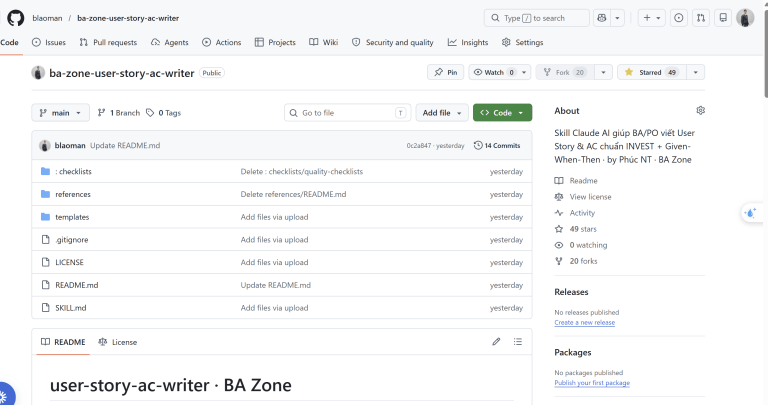
Task: Click the GitHub logo home icon
Action: pos(15,18)
